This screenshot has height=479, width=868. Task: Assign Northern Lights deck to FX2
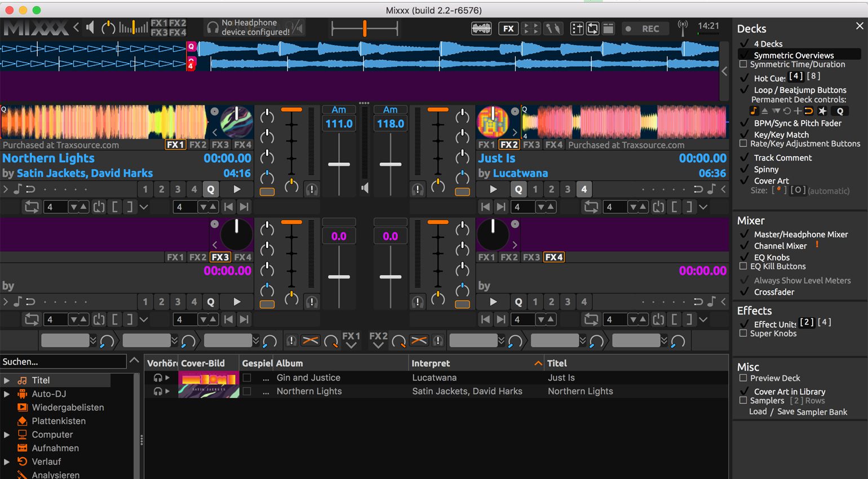pos(198,144)
